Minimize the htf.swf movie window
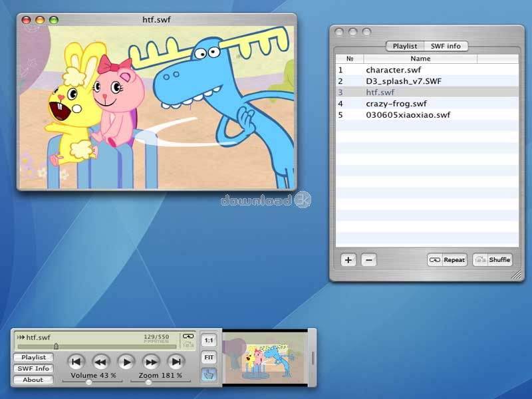The height and width of the screenshot is (399, 532). [x=40, y=20]
